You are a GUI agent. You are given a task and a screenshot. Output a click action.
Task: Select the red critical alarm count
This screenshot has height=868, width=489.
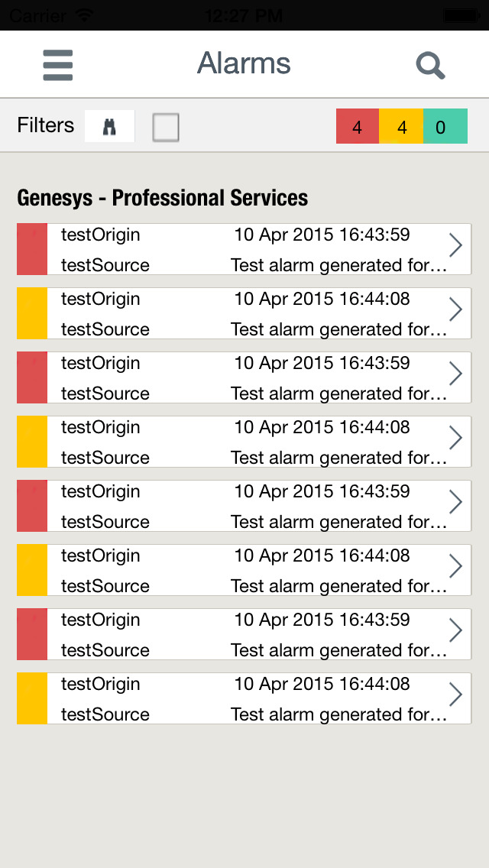[358, 127]
